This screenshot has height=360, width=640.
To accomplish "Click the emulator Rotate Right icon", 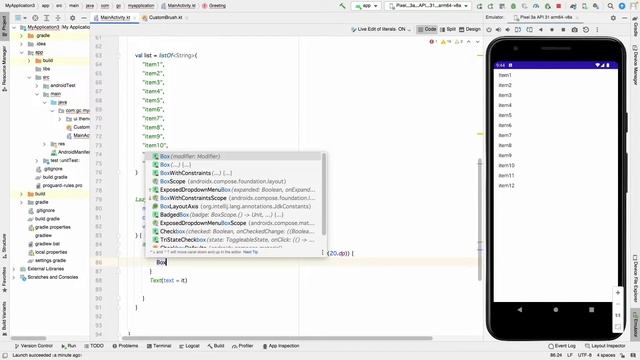I will point(529,30).
